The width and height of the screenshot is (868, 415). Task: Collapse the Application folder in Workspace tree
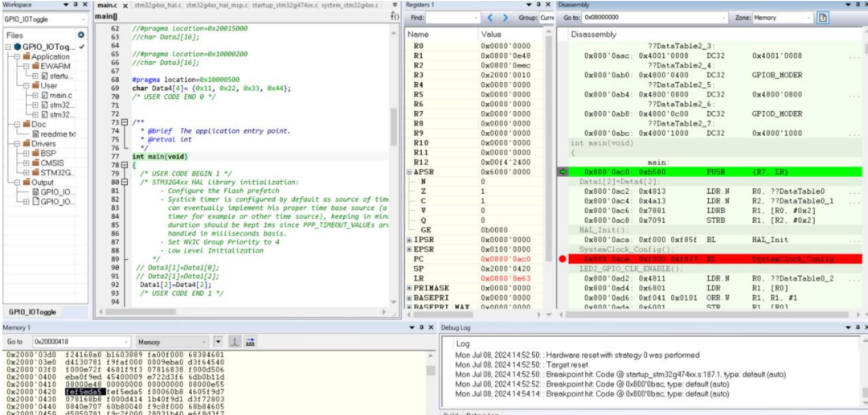18,56
